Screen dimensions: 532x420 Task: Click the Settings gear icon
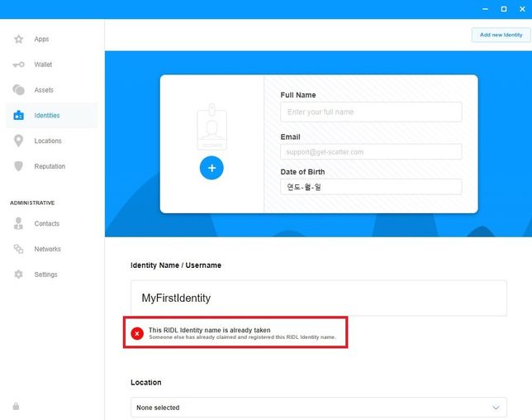click(x=19, y=274)
